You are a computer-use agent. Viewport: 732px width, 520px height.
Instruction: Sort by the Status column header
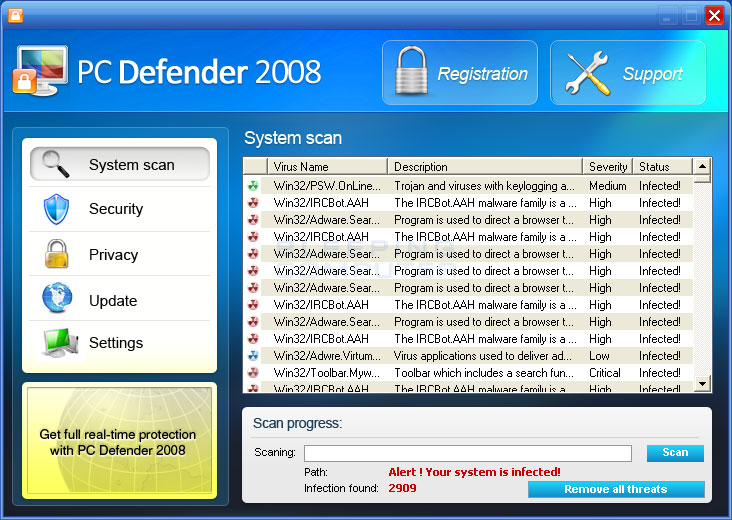click(x=662, y=167)
